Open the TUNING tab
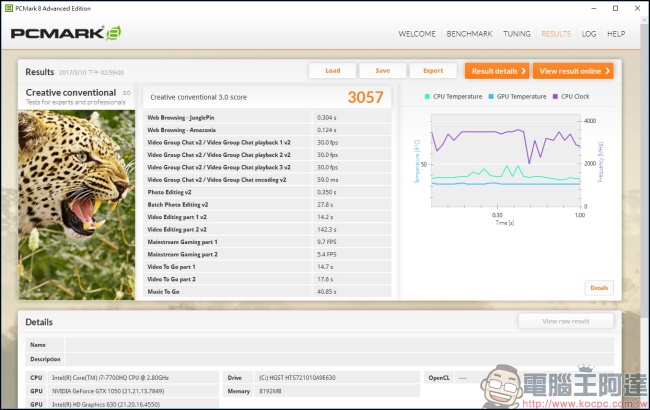Screen dimensions: 650x410 tap(517, 34)
